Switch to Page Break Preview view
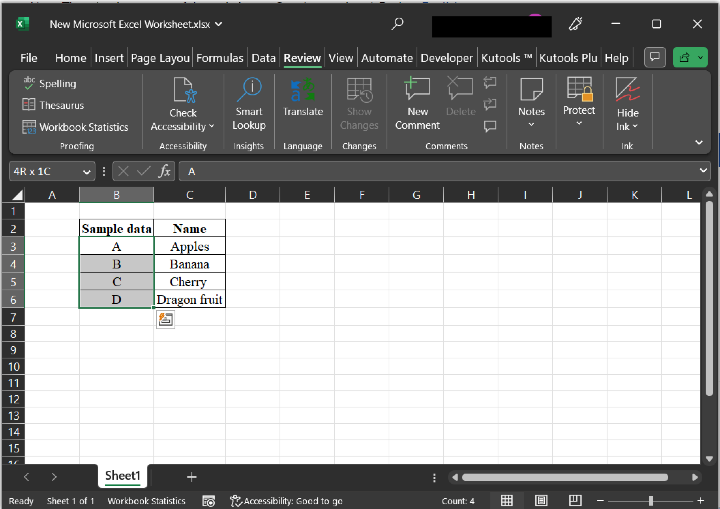 click(x=575, y=500)
